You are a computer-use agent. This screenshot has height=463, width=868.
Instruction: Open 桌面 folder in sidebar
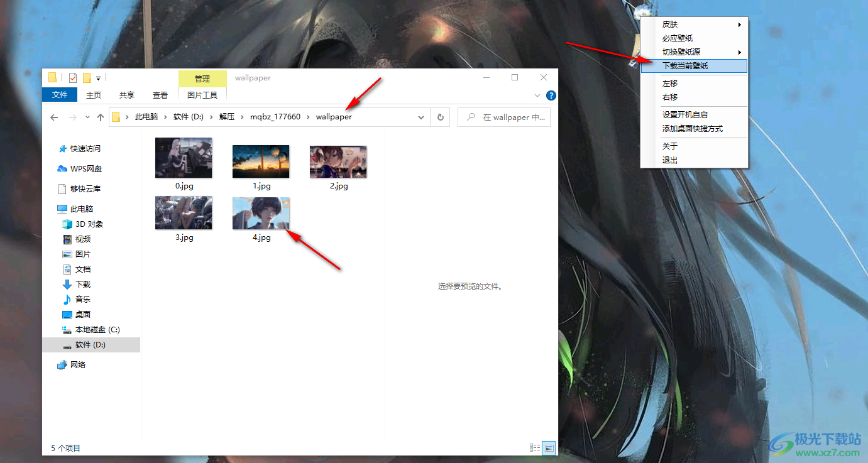pos(82,315)
